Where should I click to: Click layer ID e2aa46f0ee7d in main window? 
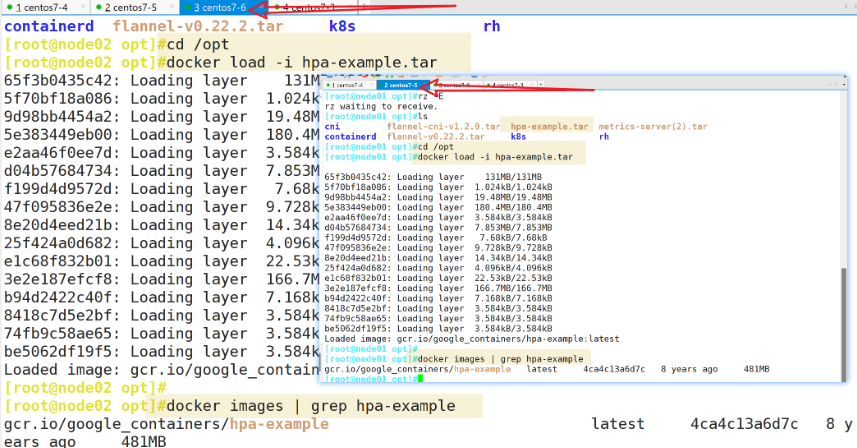click(57, 152)
